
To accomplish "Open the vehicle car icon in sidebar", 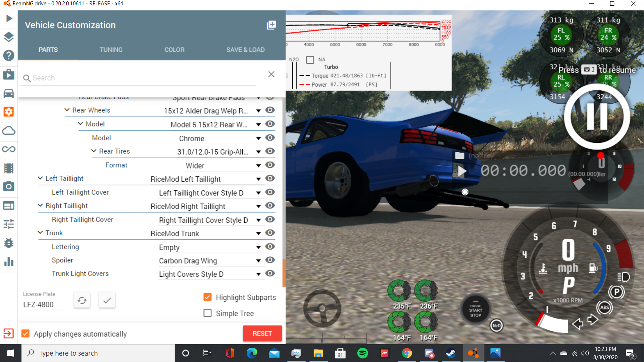I will click(x=9, y=93).
